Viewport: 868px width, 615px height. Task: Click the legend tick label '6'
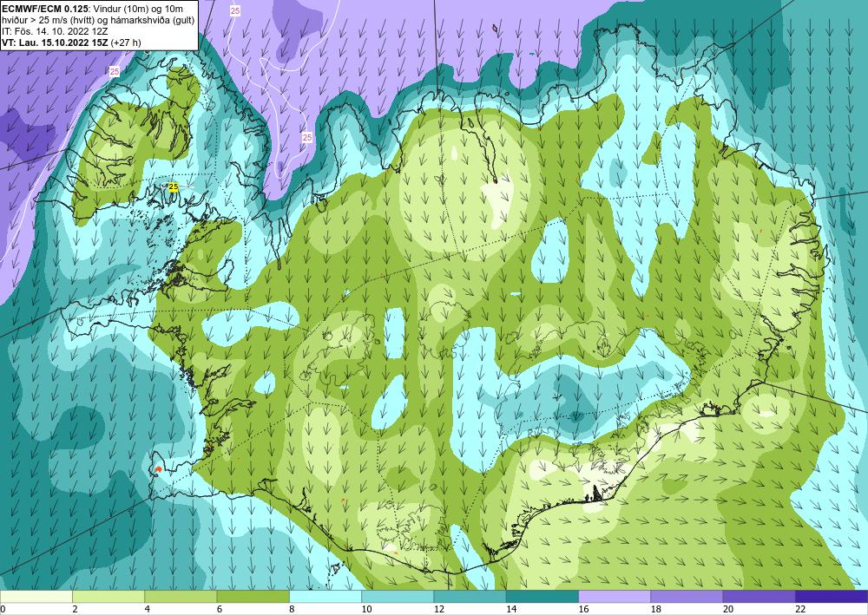tap(220, 609)
